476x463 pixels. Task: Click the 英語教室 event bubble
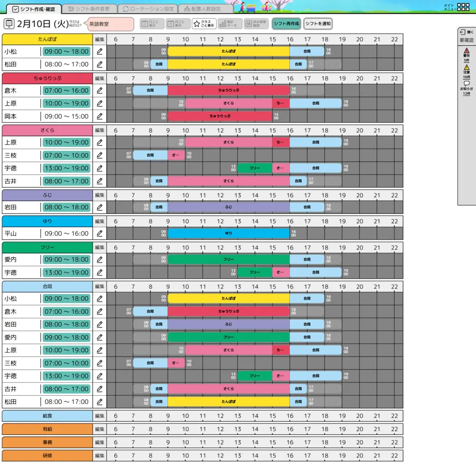110,24
